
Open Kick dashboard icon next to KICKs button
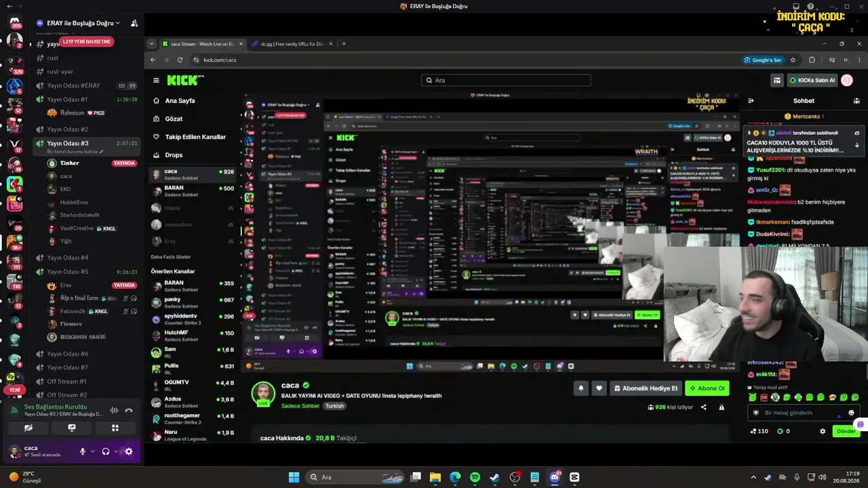[777, 80]
